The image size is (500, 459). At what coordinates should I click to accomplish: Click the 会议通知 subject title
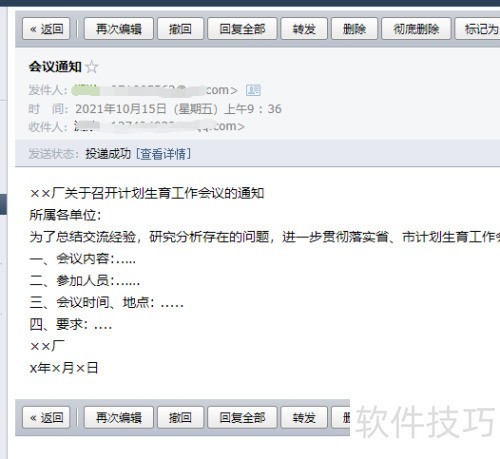[55, 67]
